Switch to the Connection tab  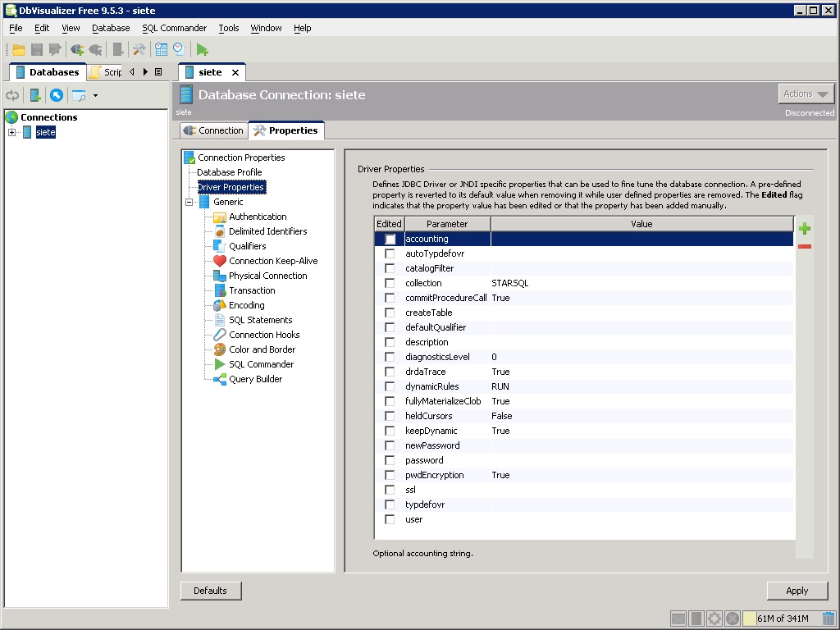213,130
